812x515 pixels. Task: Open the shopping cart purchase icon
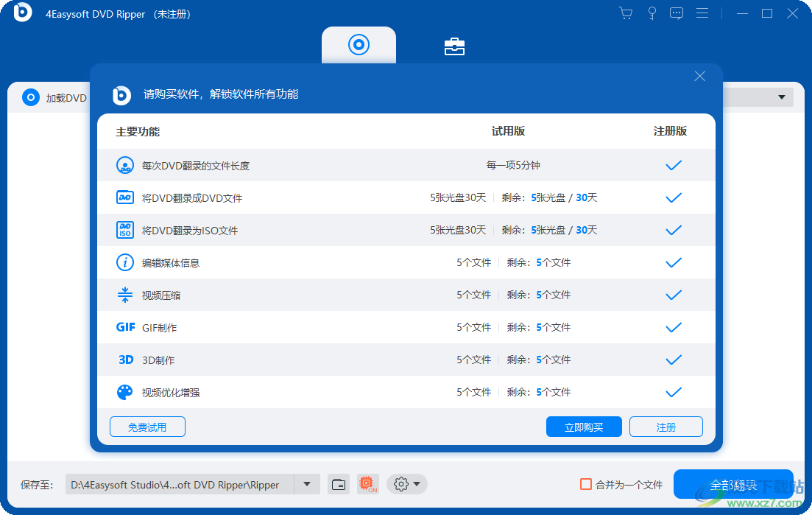(x=626, y=13)
